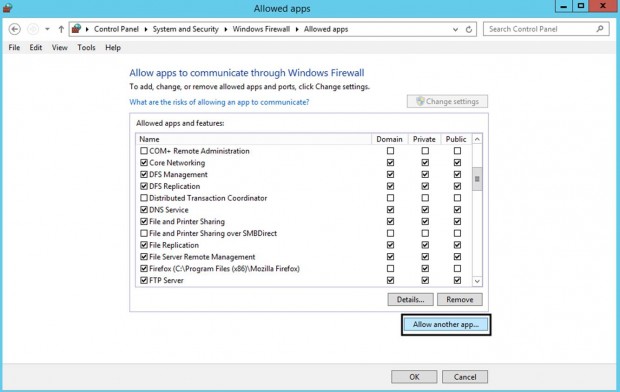Uncheck the DNS Service checkbox
The height and width of the screenshot is (392, 620).
click(144, 210)
